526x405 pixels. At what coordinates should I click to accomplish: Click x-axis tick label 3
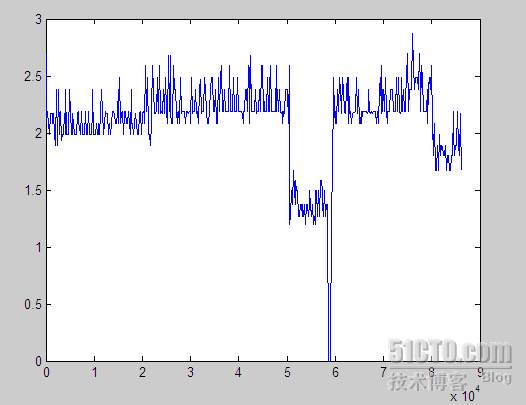[191, 372]
